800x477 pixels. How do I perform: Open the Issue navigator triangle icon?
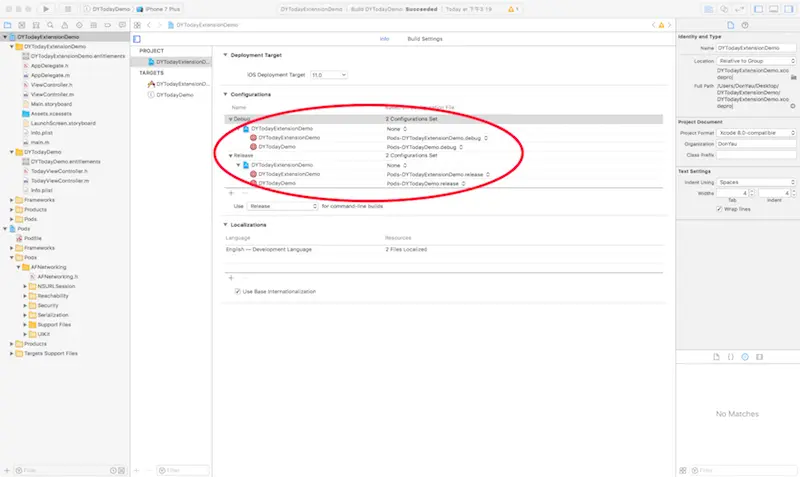coord(64,25)
